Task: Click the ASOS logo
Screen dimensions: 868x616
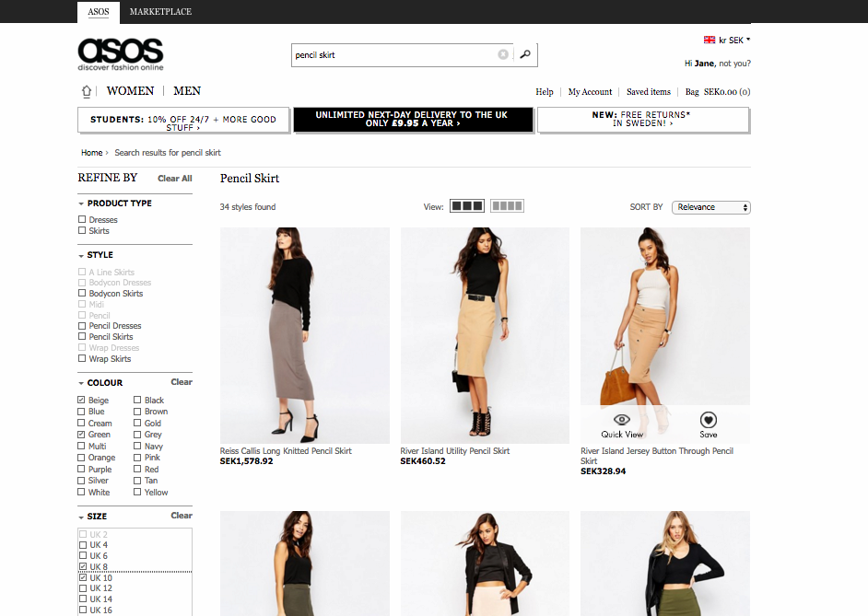Action: pyautogui.click(x=121, y=54)
